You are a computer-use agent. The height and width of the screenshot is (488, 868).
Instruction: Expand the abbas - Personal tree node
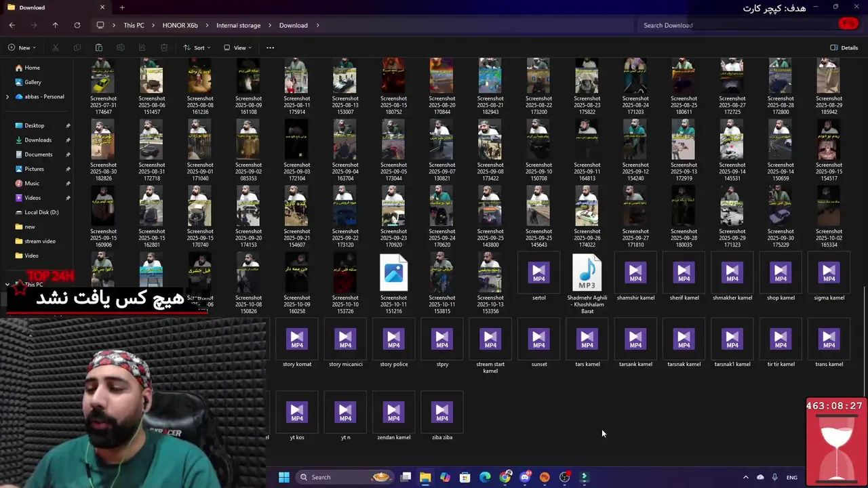click(x=7, y=97)
